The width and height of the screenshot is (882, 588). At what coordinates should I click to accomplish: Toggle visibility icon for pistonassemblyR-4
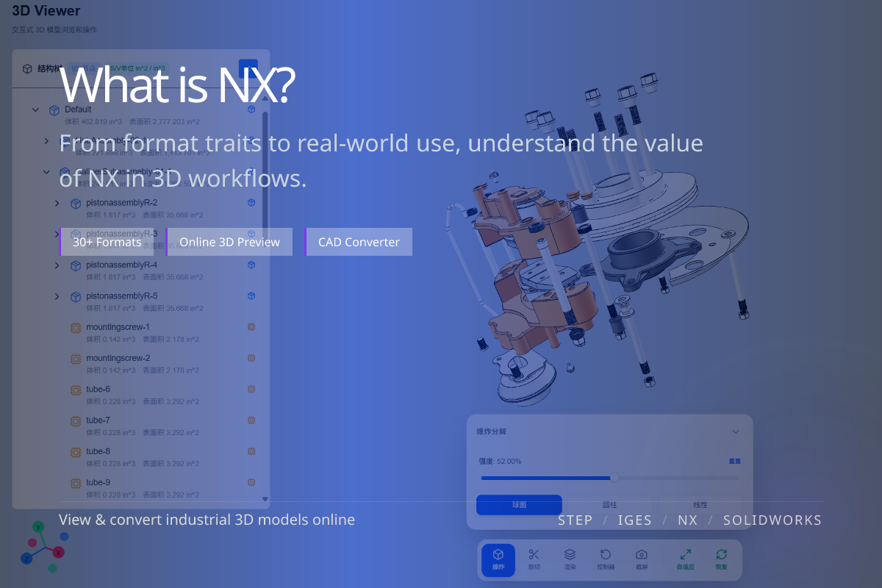tap(251, 265)
